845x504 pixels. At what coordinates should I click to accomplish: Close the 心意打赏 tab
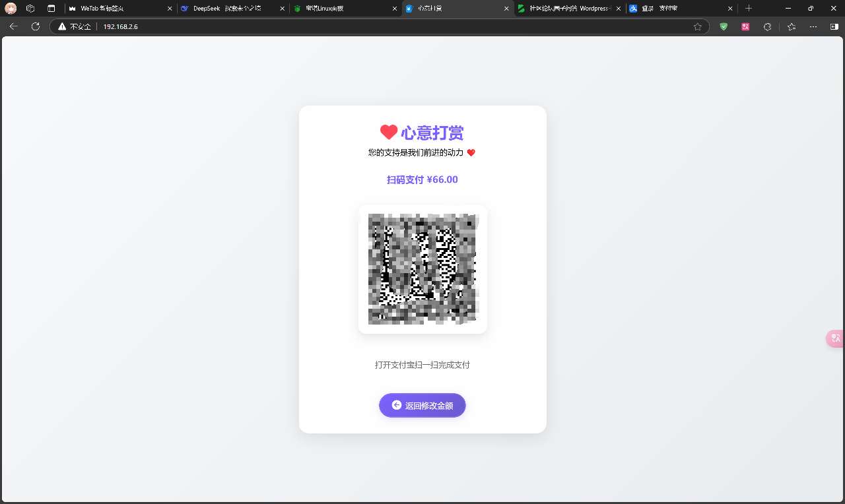(506, 9)
